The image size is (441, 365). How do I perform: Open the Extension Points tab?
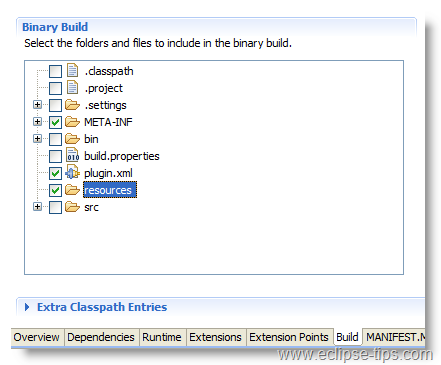point(289,337)
